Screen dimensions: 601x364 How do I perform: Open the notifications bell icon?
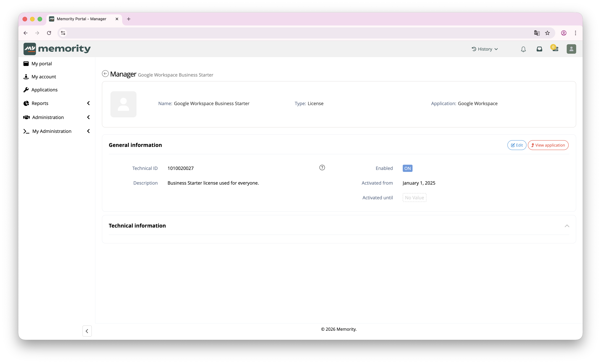coord(523,49)
